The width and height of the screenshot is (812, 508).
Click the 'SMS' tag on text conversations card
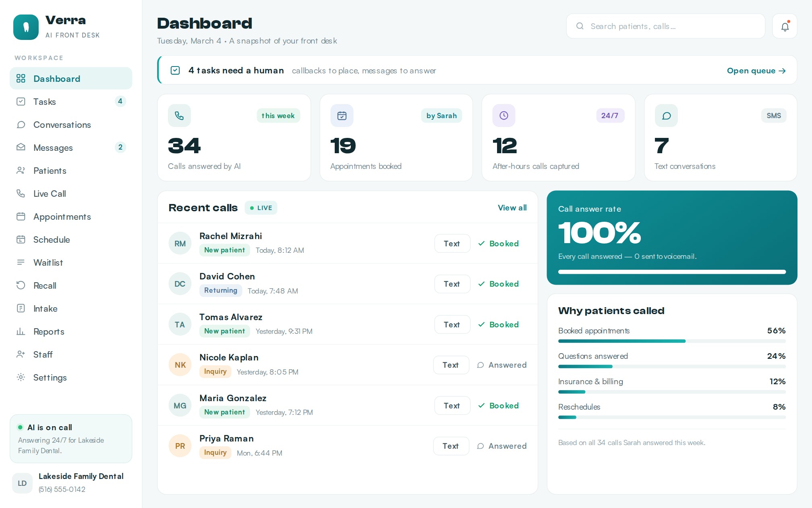click(x=774, y=116)
